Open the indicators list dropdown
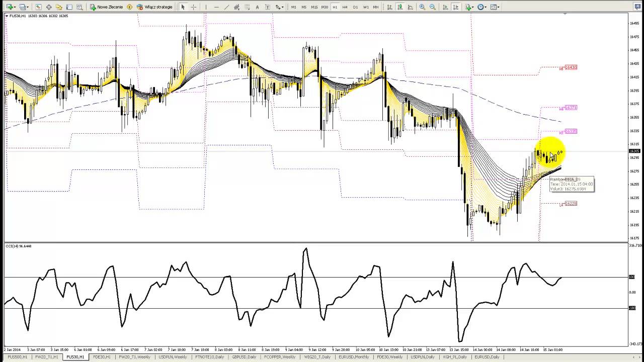This screenshot has width=644, height=362. tap(469, 7)
